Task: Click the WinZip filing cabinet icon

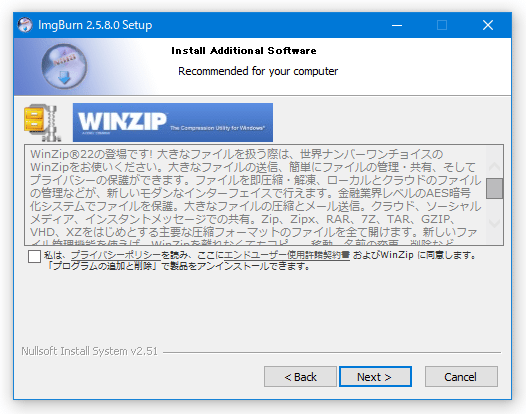Action: [x=42, y=122]
